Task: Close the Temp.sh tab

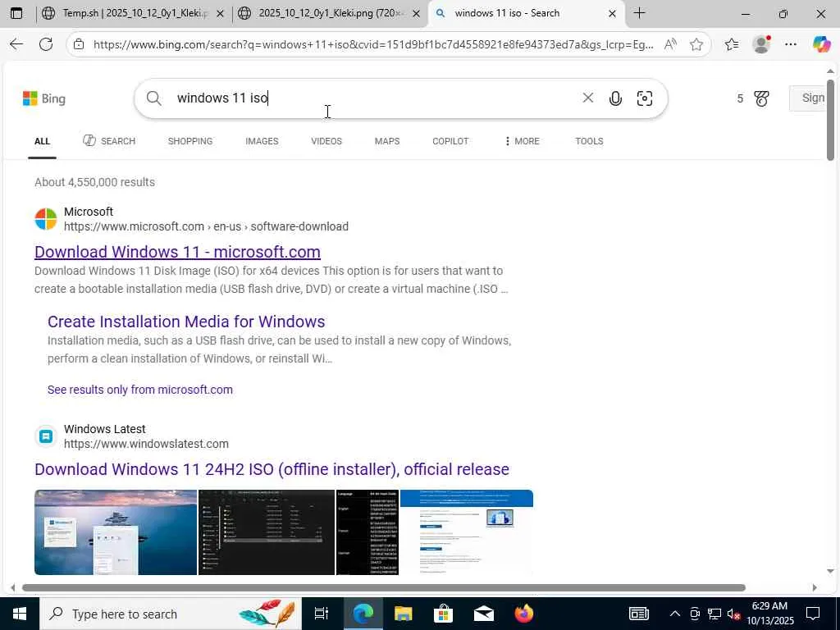Action: [220, 14]
